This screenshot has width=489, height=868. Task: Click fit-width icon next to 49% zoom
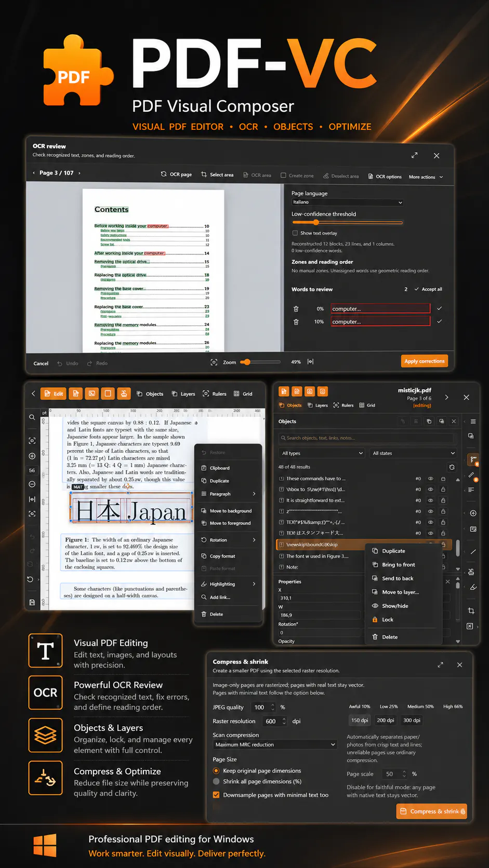click(x=311, y=362)
